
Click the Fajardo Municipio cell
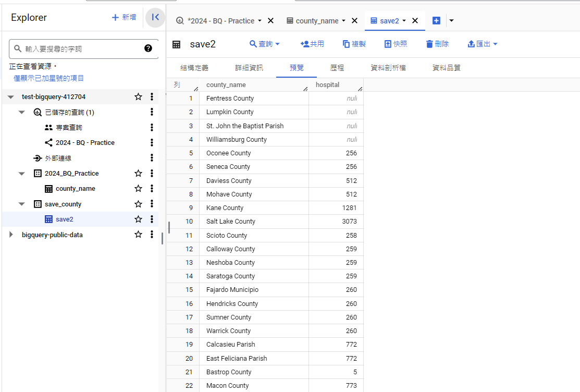click(232, 289)
